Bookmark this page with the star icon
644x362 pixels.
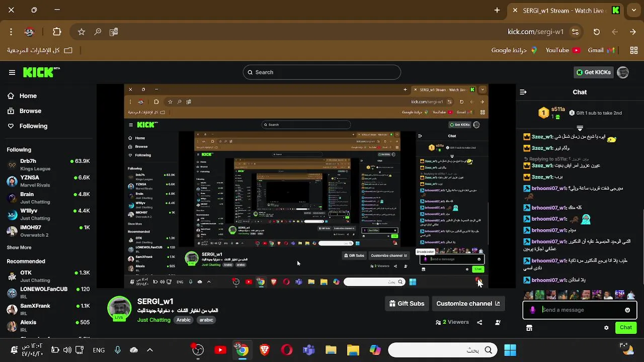(x=82, y=32)
